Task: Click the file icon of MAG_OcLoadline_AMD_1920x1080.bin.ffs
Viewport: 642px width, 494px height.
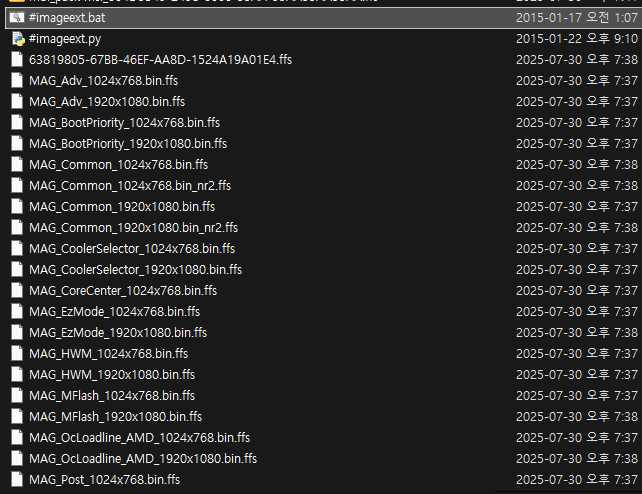Action: (17, 459)
